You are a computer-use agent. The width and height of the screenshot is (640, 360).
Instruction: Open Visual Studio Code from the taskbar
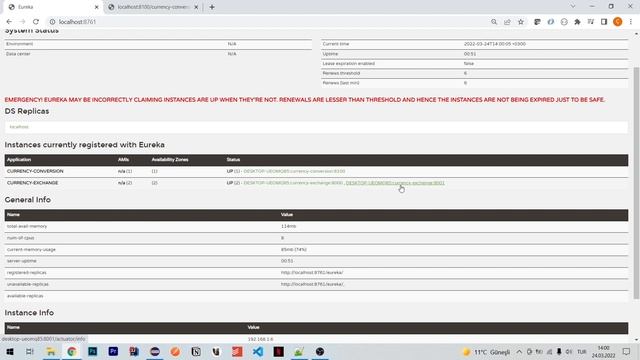tap(258, 351)
